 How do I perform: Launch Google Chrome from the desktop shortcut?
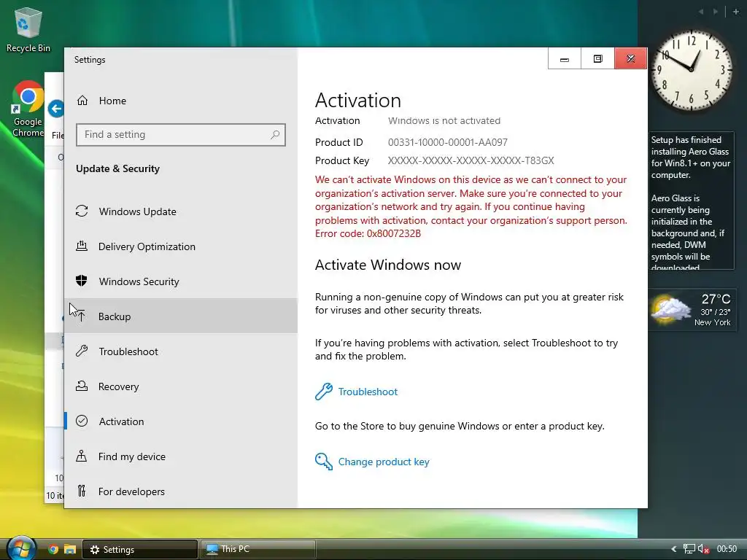tap(28, 109)
